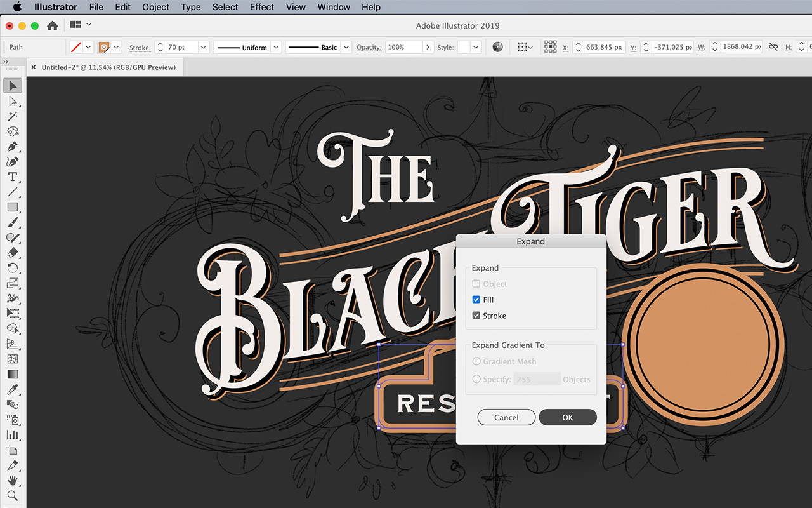This screenshot has width=812, height=508.
Task: Open the graphic Style dropdown
Action: click(x=476, y=47)
